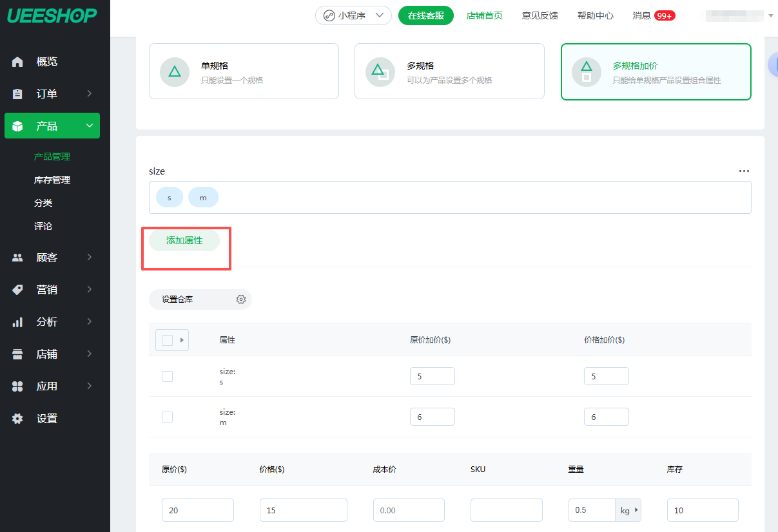Click the 添加属性 button
Image resolution: width=778 pixels, height=532 pixels.
184,240
